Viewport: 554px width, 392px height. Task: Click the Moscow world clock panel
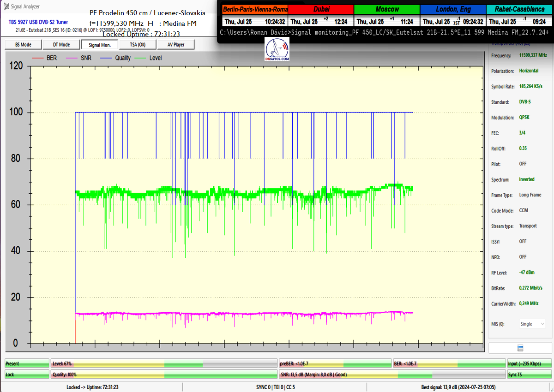pos(387,16)
